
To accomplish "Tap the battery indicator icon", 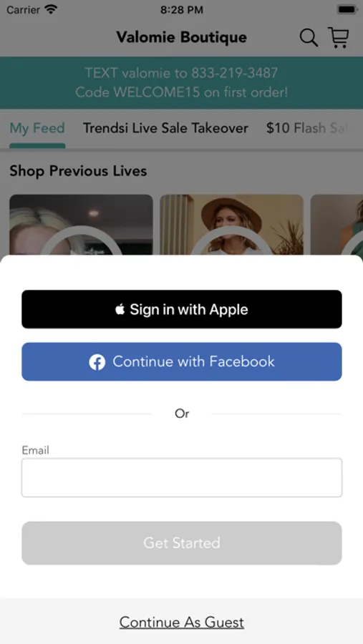I will pos(347,9).
